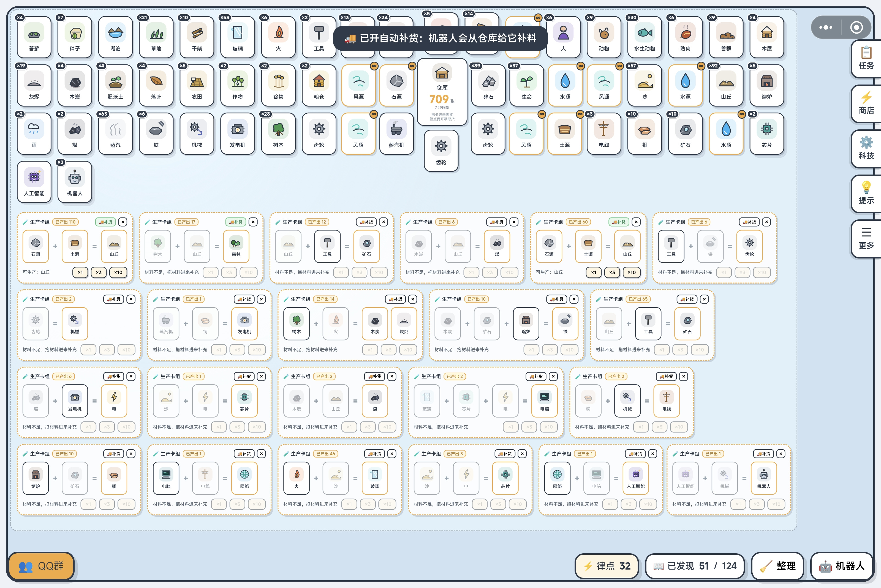
Task: Toggle 补货 on the group with 已产出 110
Action: tap(105, 222)
